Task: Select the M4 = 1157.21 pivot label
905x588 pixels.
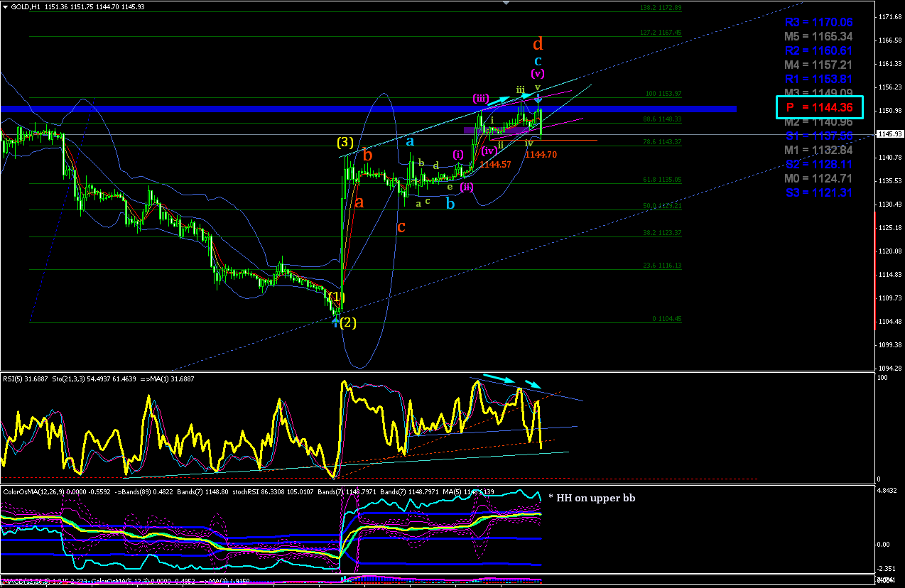Action: pyautogui.click(x=818, y=65)
